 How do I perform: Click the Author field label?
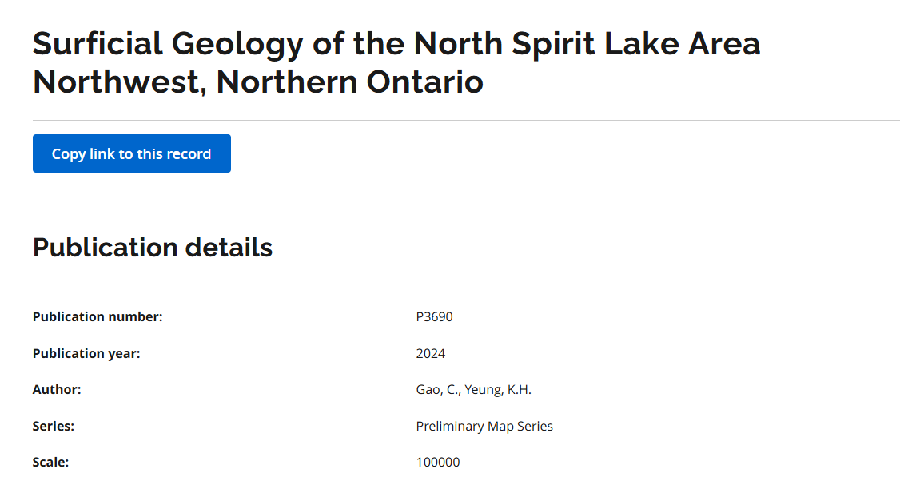pos(57,389)
